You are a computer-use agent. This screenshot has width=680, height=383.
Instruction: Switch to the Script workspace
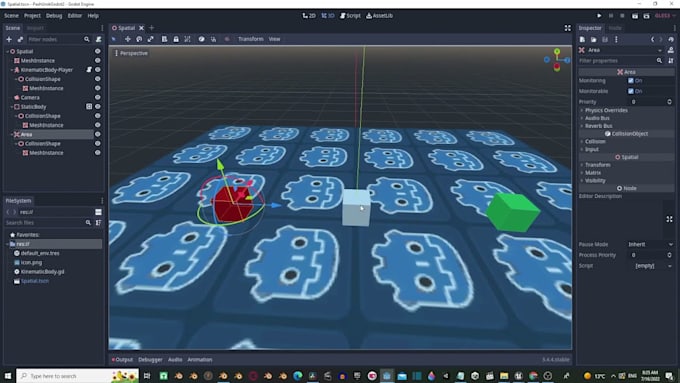point(350,16)
